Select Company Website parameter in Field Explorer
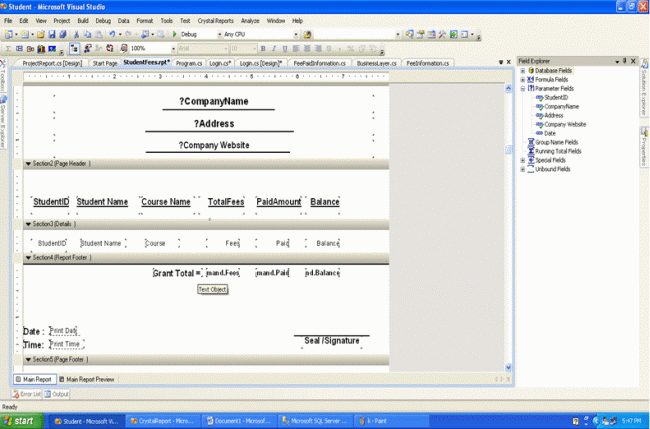This screenshot has width=650, height=429. pos(565,124)
